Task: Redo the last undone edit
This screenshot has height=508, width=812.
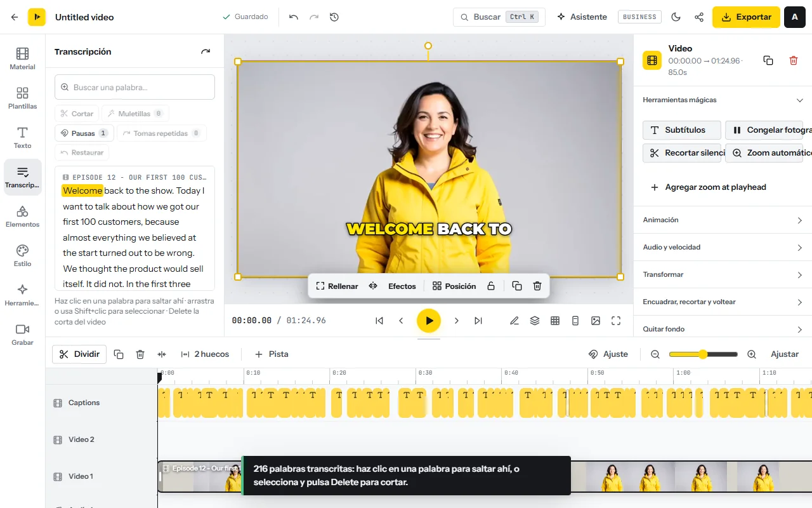Action: tap(314, 17)
